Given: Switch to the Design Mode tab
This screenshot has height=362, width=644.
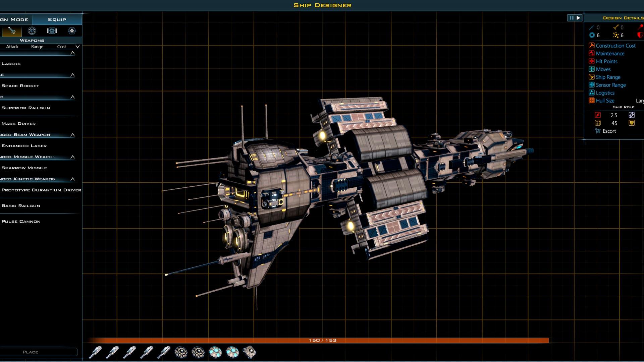Looking at the screenshot, I should [15, 19].
